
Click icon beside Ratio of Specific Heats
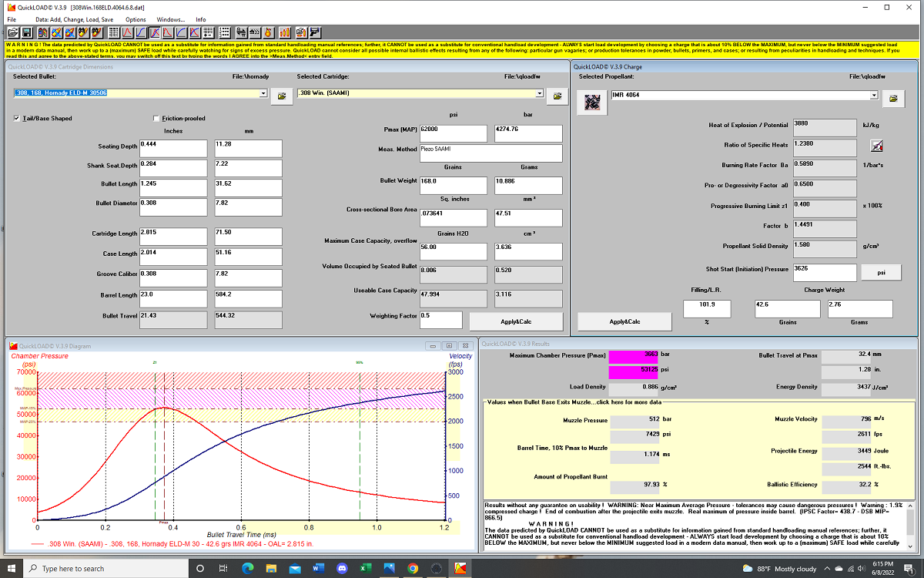(877, 146)
